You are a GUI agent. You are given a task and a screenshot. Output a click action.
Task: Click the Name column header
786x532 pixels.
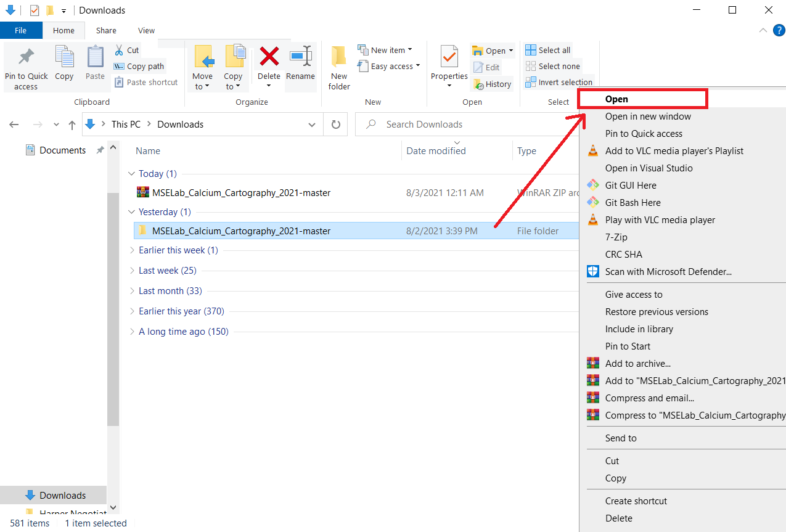[148, 151]
